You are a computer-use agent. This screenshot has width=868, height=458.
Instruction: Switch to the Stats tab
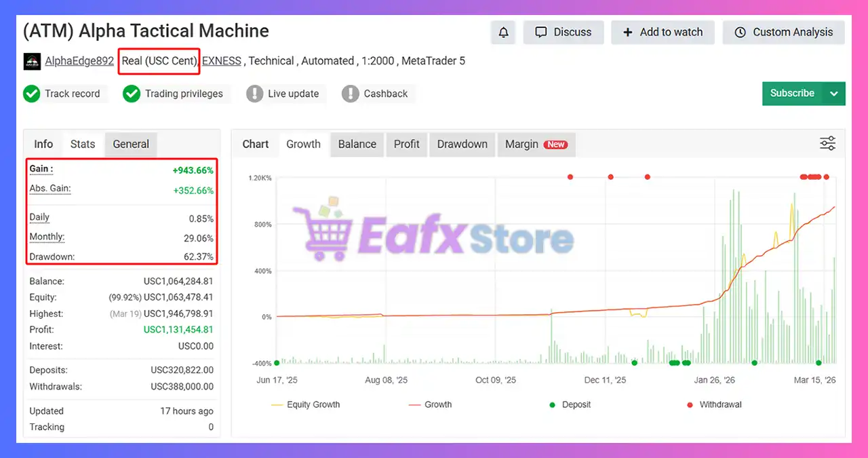point(83,144)
